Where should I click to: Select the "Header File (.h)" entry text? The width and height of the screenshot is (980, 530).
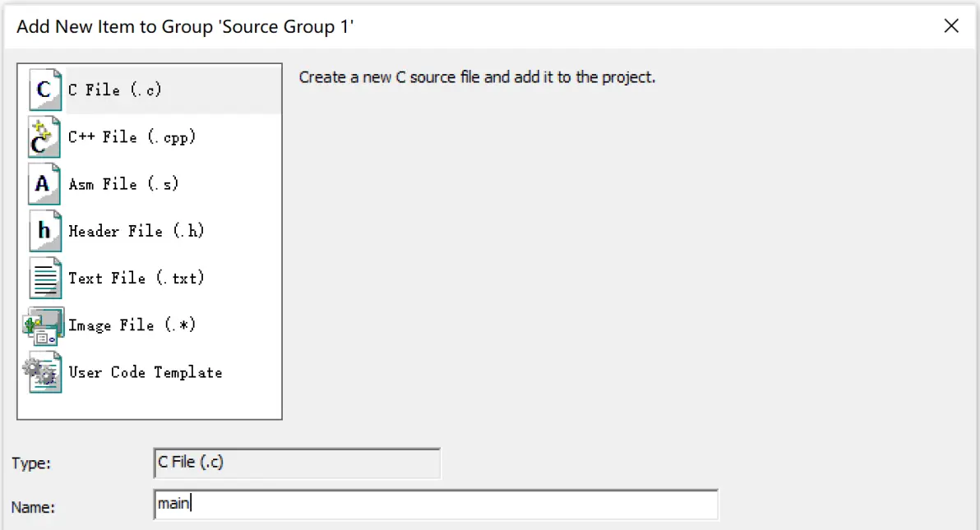click(x=136, y=231)
